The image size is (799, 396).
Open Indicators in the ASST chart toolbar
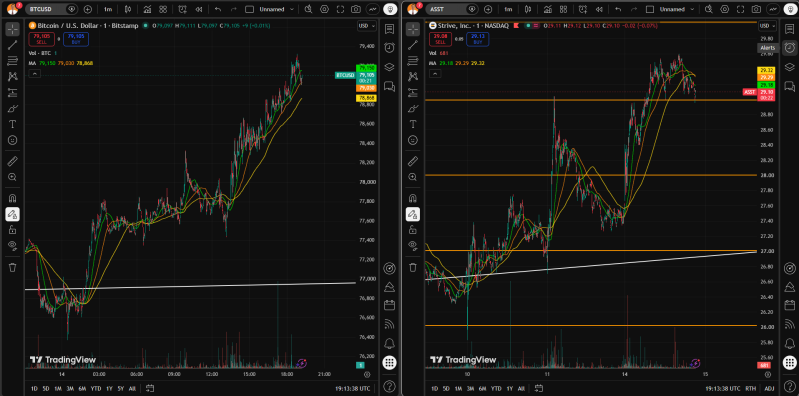(x=547, y=9)
